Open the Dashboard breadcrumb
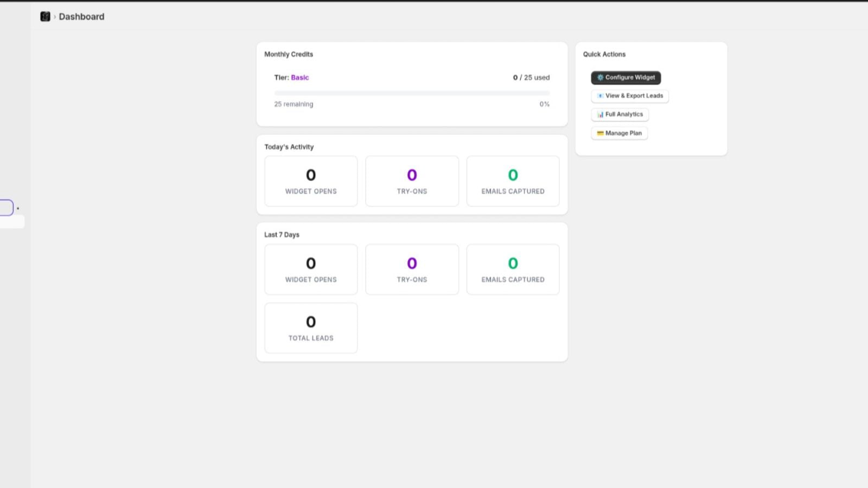This screenshot has width=868, height=488. 81,17
